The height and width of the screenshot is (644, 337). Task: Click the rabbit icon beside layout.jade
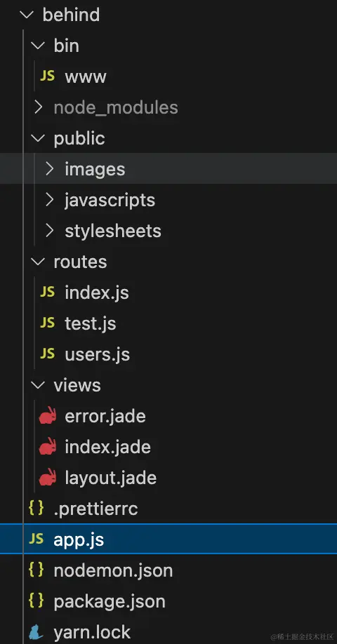(48, 477)
